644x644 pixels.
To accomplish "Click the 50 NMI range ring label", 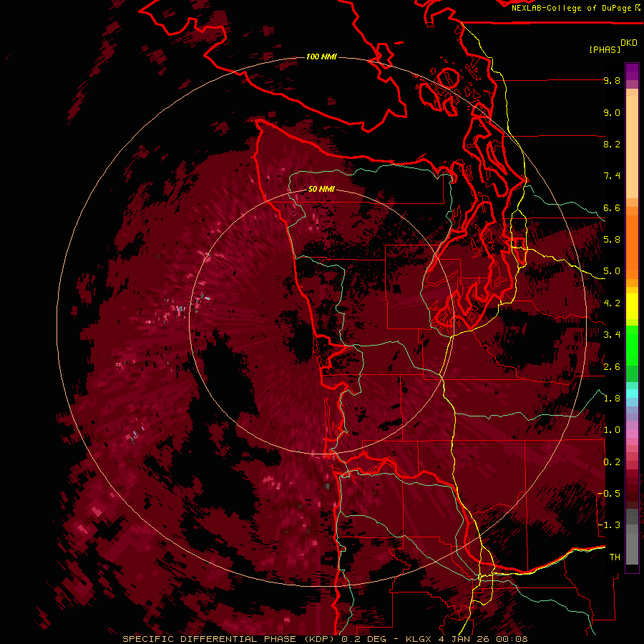I will 321,189.
